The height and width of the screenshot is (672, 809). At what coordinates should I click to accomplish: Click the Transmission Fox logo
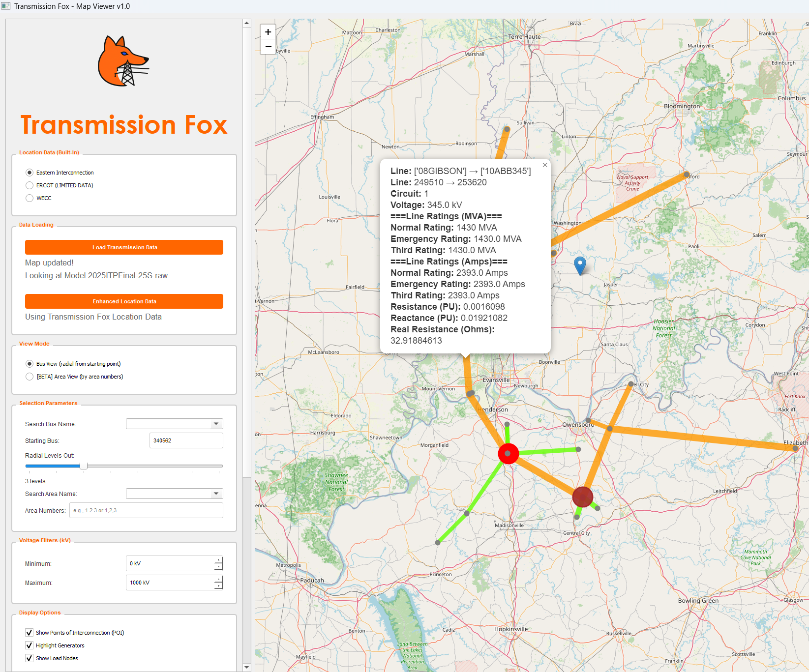123,60
